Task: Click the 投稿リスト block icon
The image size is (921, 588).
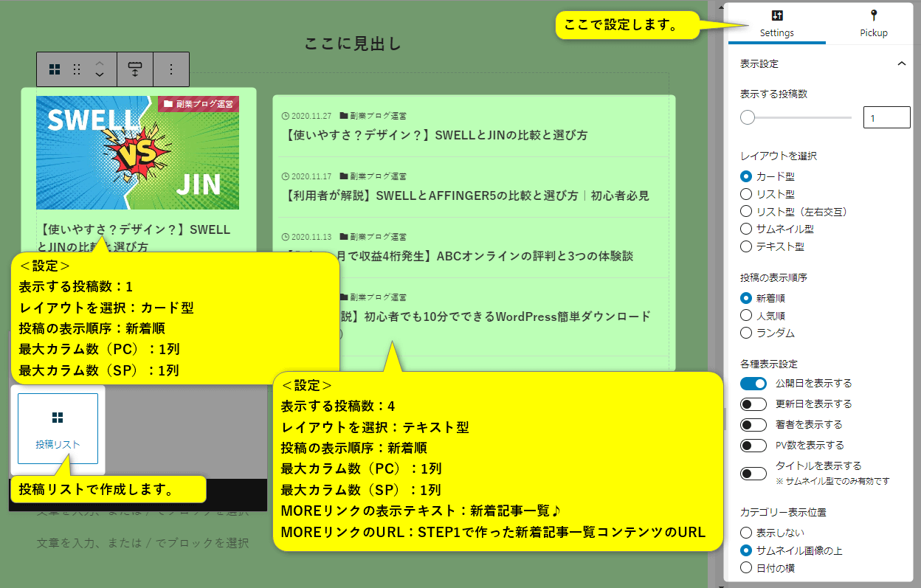Action: tap(58, 418)
